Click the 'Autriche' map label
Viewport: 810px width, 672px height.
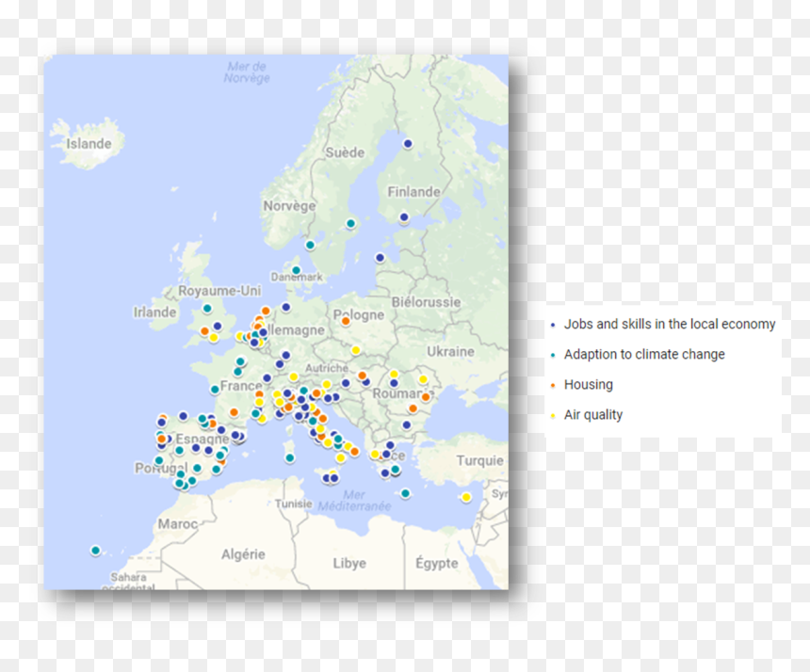pyautogui.click(x=327, y=368)
